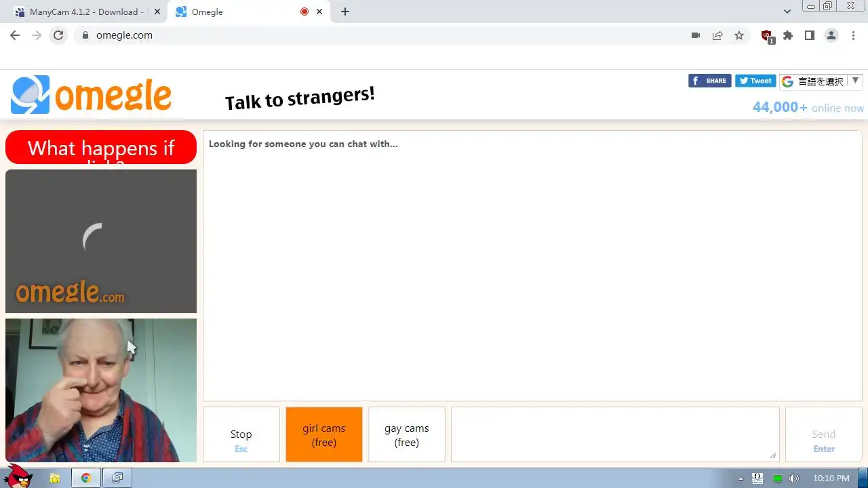Expand the tab search chevron

coord(787,12)
